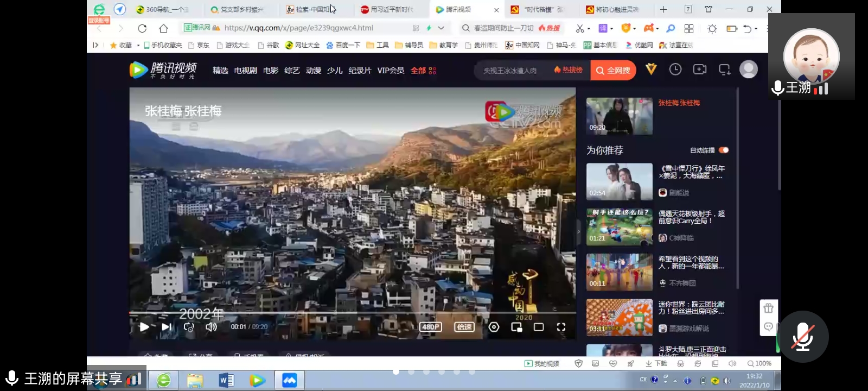This screenshot has width=868, height=391.
Task: Open the 480P quality selector
Action: [431, 327]
